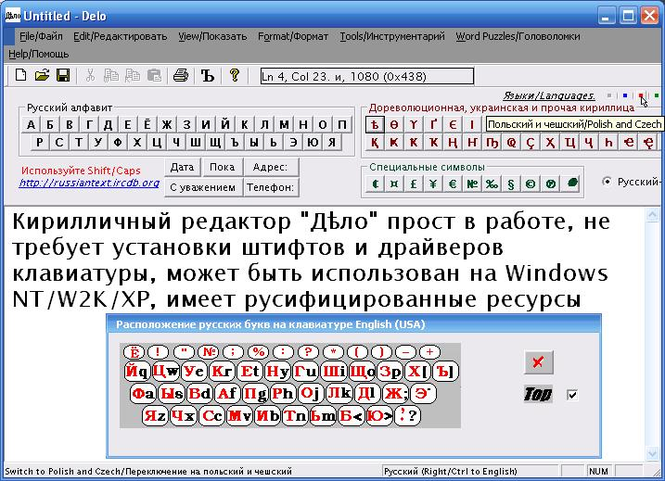Click the С уважением button
Image resolution: width=665 pixels, height=481 pixels.
point(203,187)
